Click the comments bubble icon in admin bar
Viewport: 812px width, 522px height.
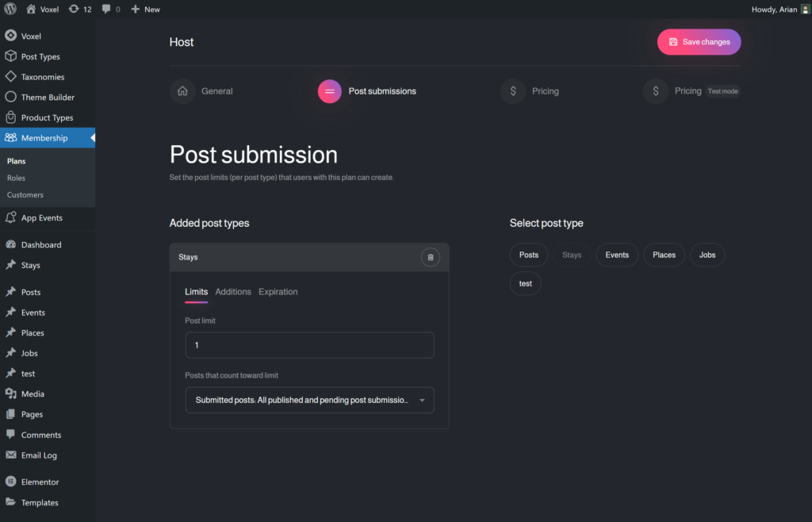[106, 10]
